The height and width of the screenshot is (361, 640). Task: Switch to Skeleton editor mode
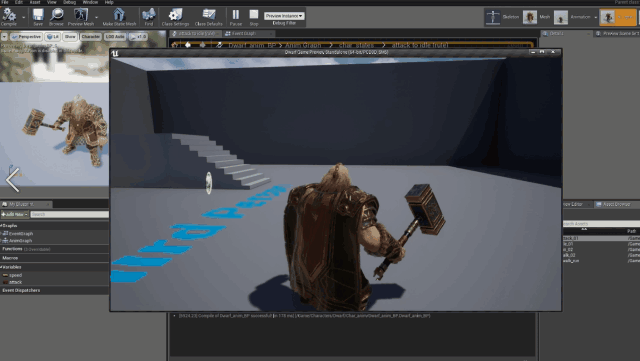tap(502, 17)
